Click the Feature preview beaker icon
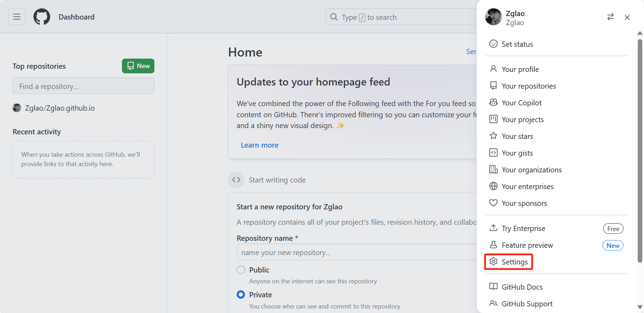This screenshot has height=313, width=644. click(x=493, y=245)
